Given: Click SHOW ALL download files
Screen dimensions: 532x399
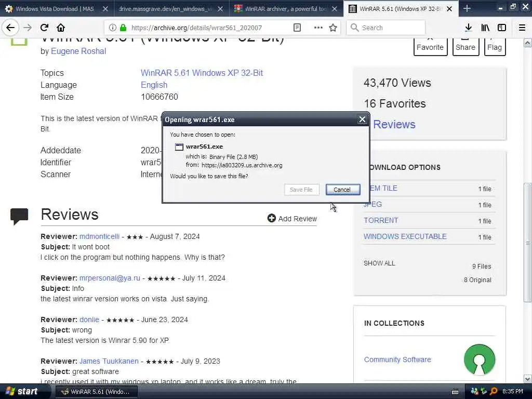Looking at the screenshot, I should pyautogui.click(x=379, y=263).
